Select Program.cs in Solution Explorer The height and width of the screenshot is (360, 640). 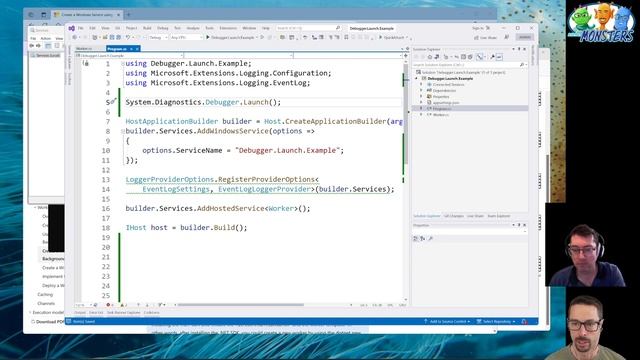(442, 109)
